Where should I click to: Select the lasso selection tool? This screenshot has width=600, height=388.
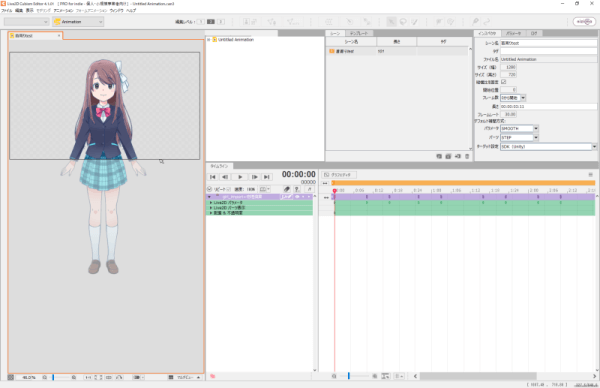(403, 22)
